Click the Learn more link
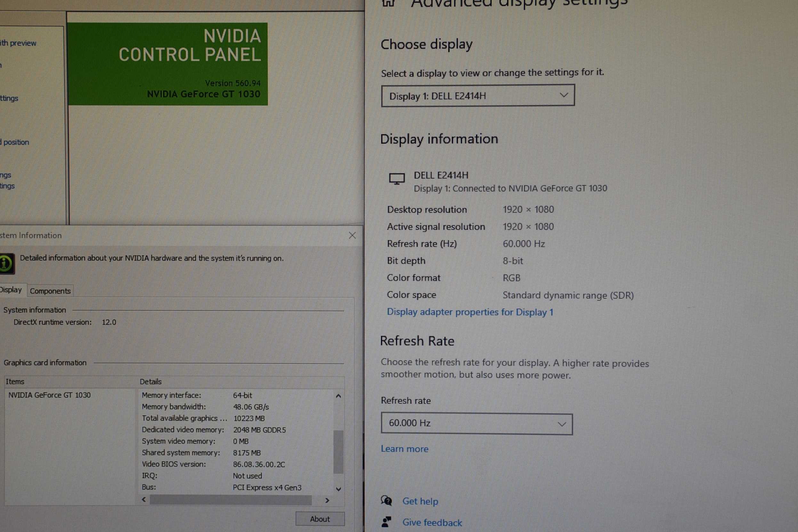The height and width of the screenshot is (532, 798). click(x=404, y=449)
